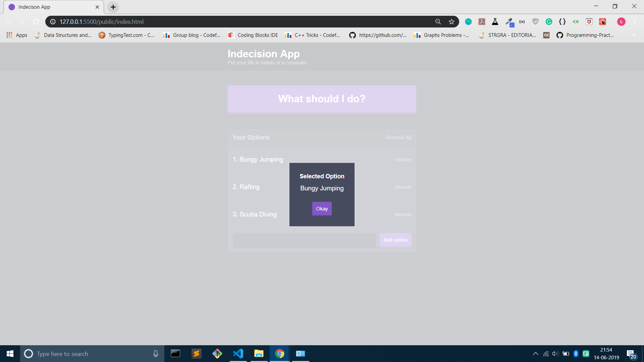The height and width of the screenshot is (362, 644).
Task: Open the Chrome menu three dots
Action: (635, 22)
